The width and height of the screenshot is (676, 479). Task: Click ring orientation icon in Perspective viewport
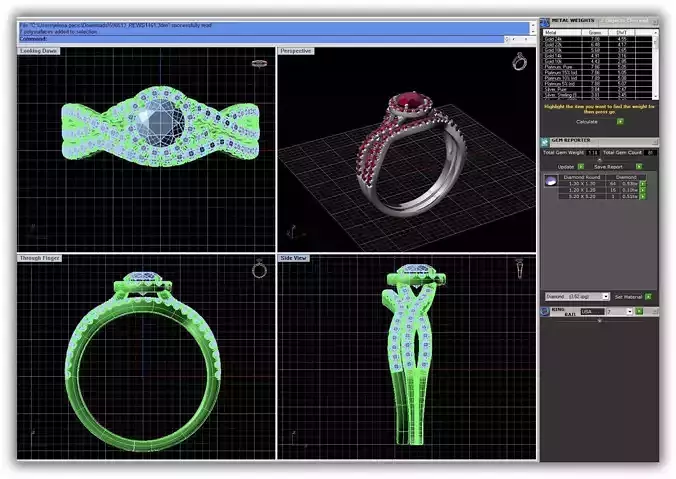[x=520, y=61]
